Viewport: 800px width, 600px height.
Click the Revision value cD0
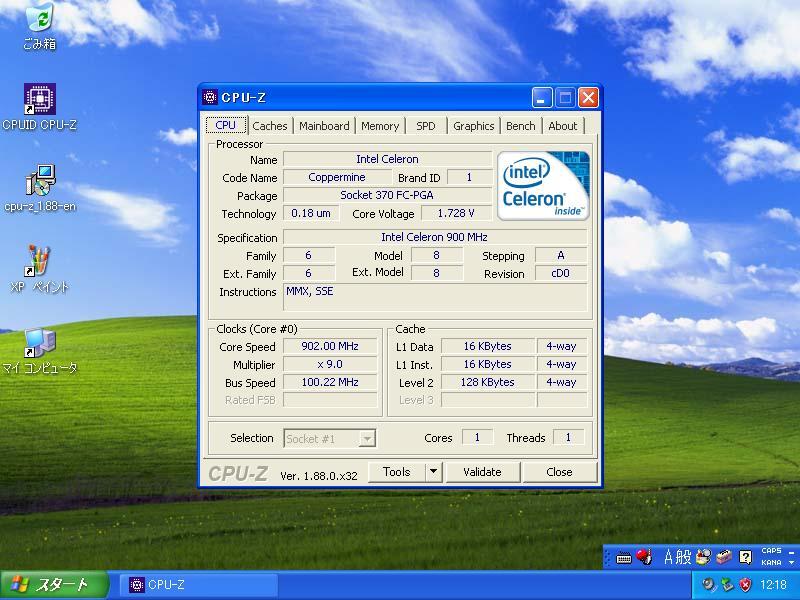[560, 273]
